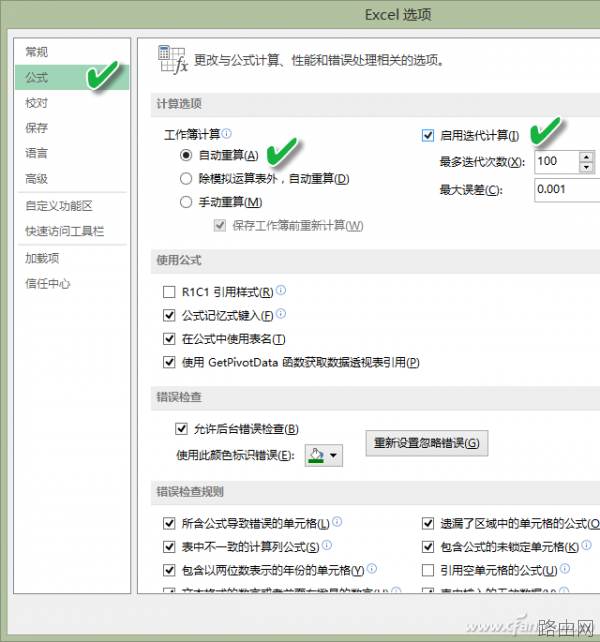Select 手动重算 radio button

coord(186,202)
